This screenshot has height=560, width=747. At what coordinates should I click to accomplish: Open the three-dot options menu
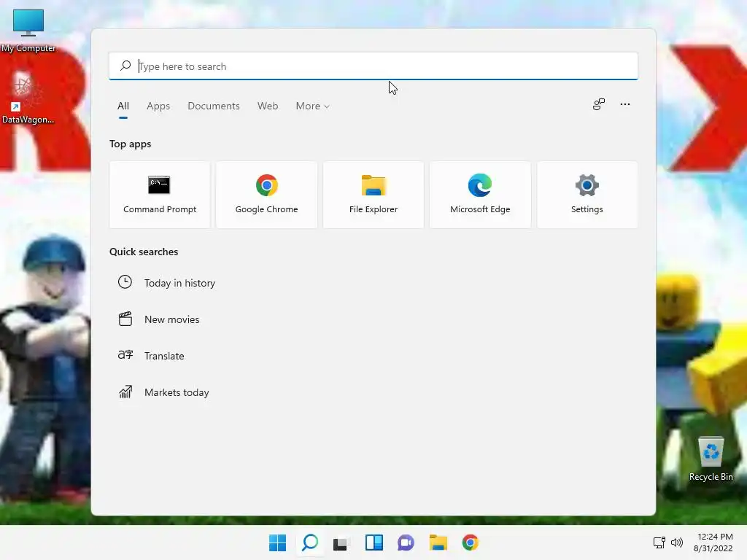(x=625, y=104)
